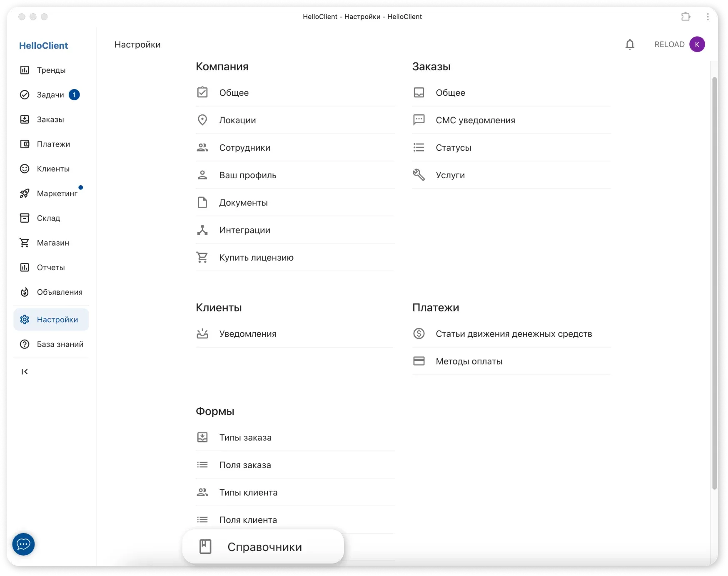Image resolution: width=728 pixels, height=576 pixels.
Task: Go to Заказы in the sidebar
Action: pyautogui.click(x=50, y=119)
